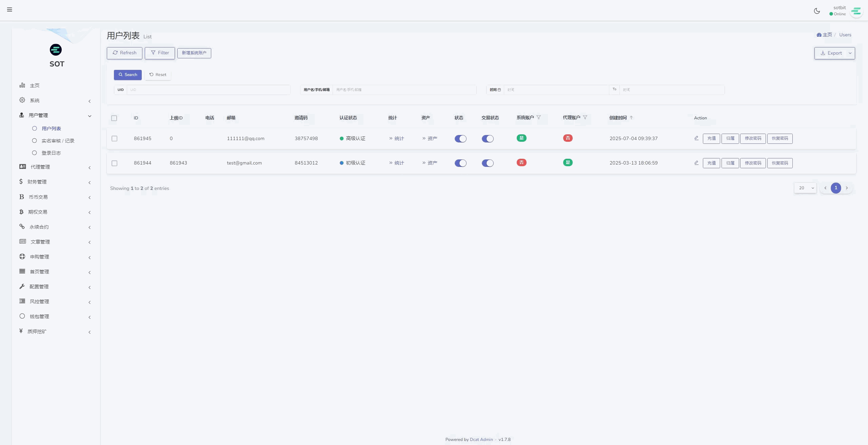Open the per-page 20 dropdown
868x445 pixels.
click(x=805, y=188)
